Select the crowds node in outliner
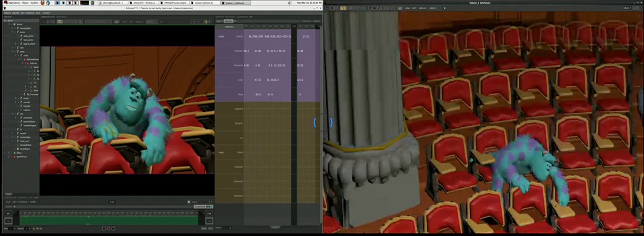The width and height of the screenshot is (644, 236). pyautogui.click(x=27, y=102)
